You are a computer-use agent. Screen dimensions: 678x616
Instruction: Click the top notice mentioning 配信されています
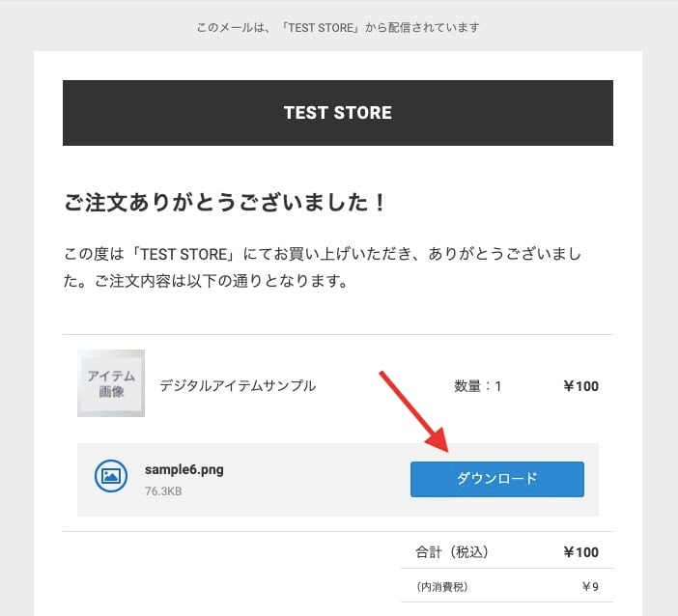click(338, 28)
